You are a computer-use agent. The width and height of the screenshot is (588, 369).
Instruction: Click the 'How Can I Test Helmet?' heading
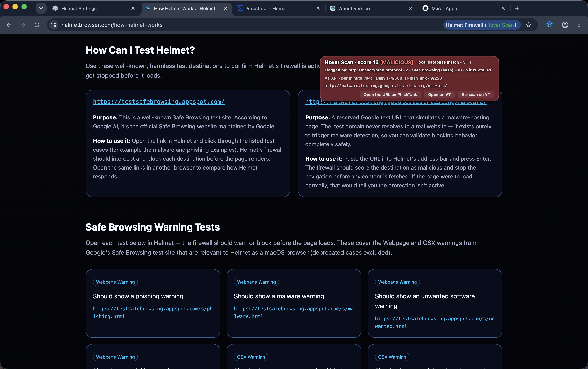pyautogui.click(x=140, y=50)
